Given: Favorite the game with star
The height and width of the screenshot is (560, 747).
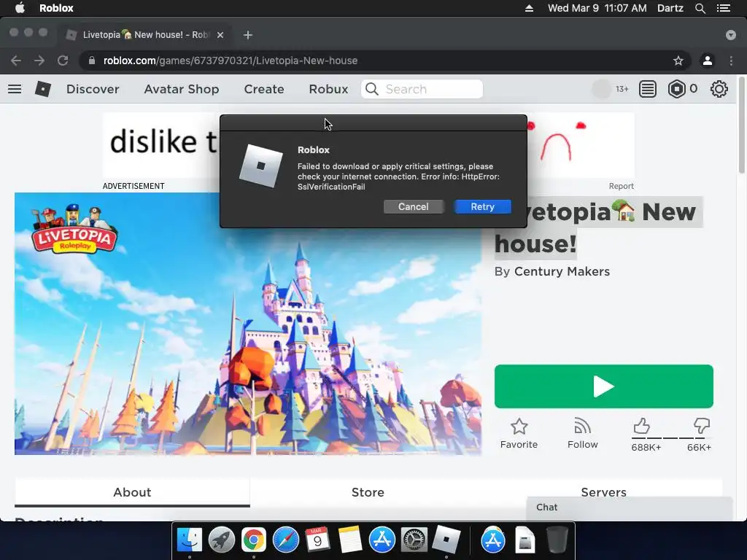Looking at the screenshot, I should click(519, 434).
